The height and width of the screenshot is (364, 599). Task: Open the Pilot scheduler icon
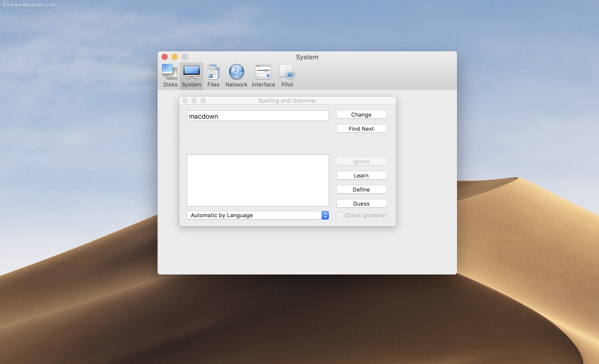coord(287,72)
